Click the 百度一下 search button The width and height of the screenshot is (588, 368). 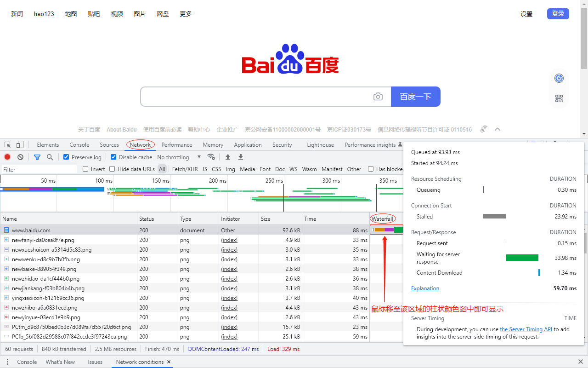tap(416, 97)
